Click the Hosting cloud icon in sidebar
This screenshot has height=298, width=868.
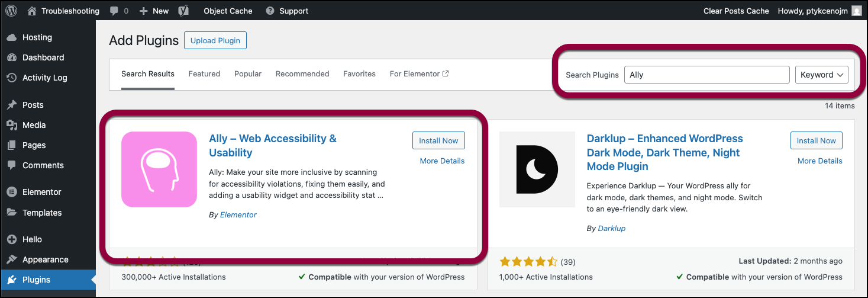[11, 37]
